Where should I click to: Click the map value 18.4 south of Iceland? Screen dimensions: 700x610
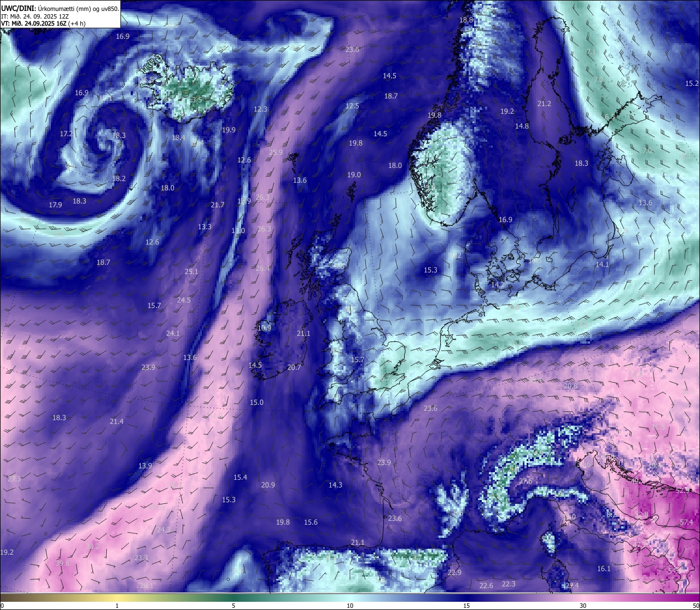[178, 137]
